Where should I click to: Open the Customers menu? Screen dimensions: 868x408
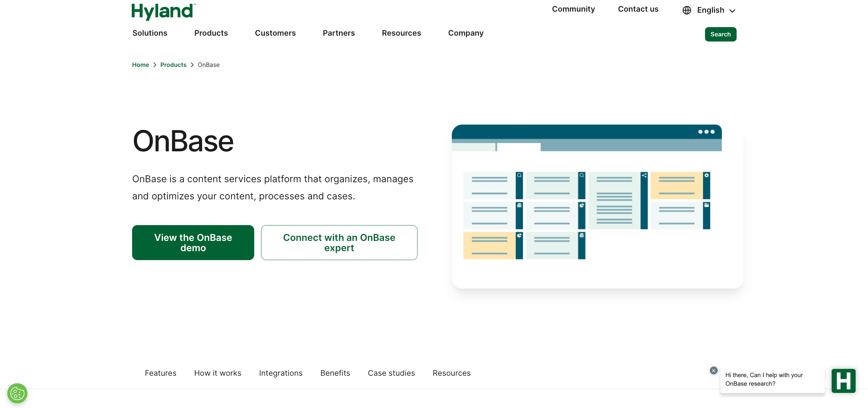(275, 33)
